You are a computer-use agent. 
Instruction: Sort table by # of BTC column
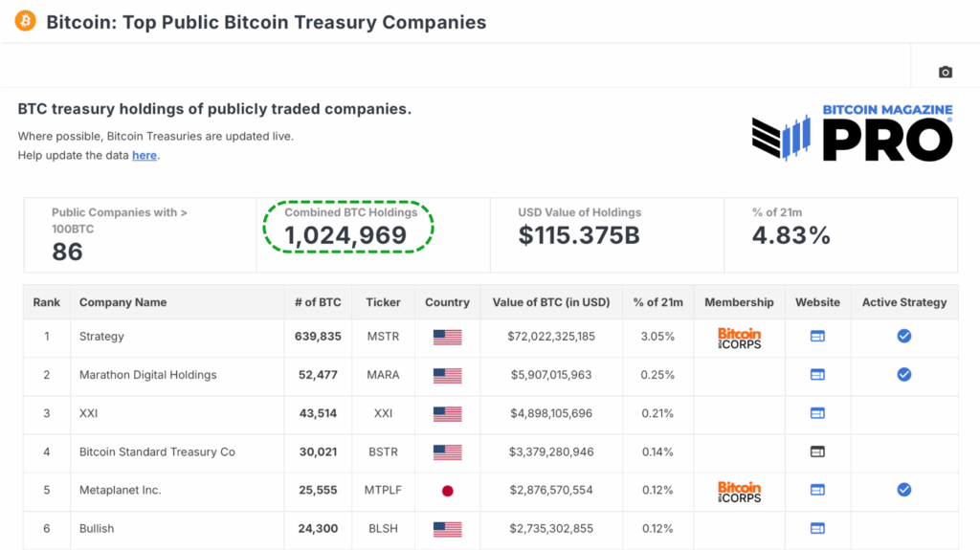pos(318,302)
